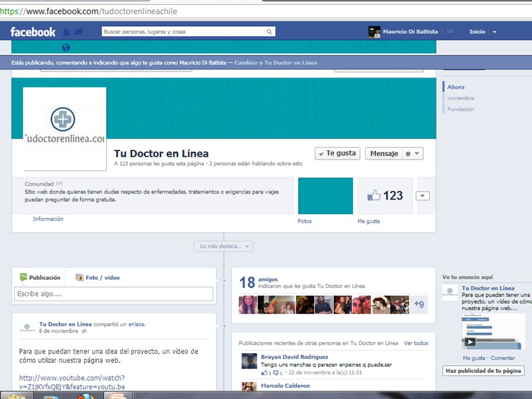
Task: Open the orange app icon in taskbar
Action: pyautogui.click(x=117, y=396)
